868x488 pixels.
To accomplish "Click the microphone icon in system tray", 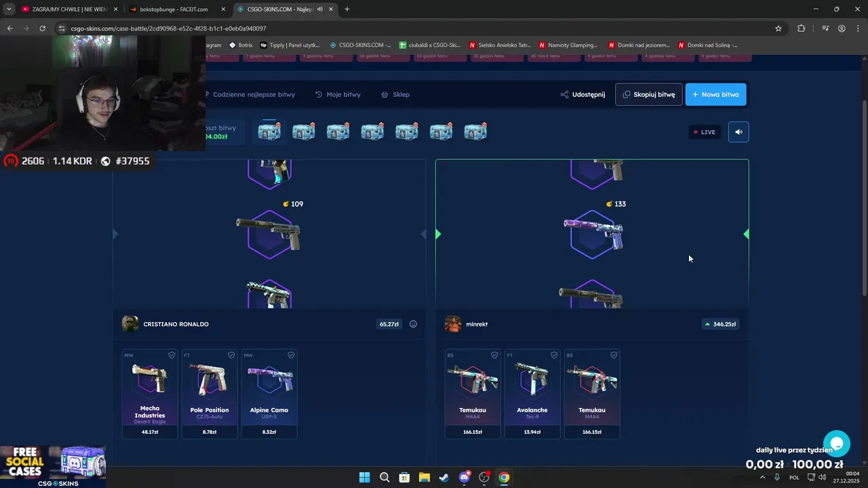I will (777, 477).
